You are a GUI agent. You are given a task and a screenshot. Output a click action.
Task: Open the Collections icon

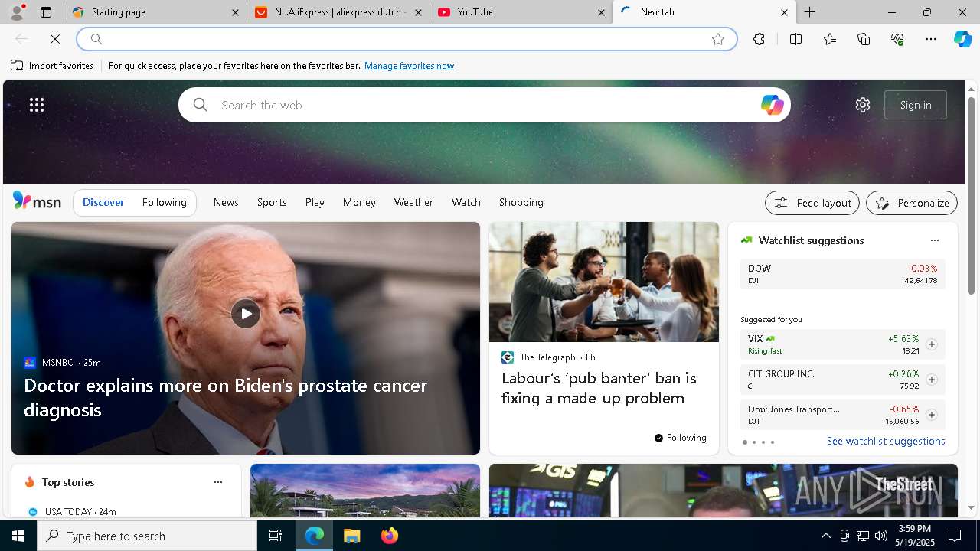click(864, 39)
